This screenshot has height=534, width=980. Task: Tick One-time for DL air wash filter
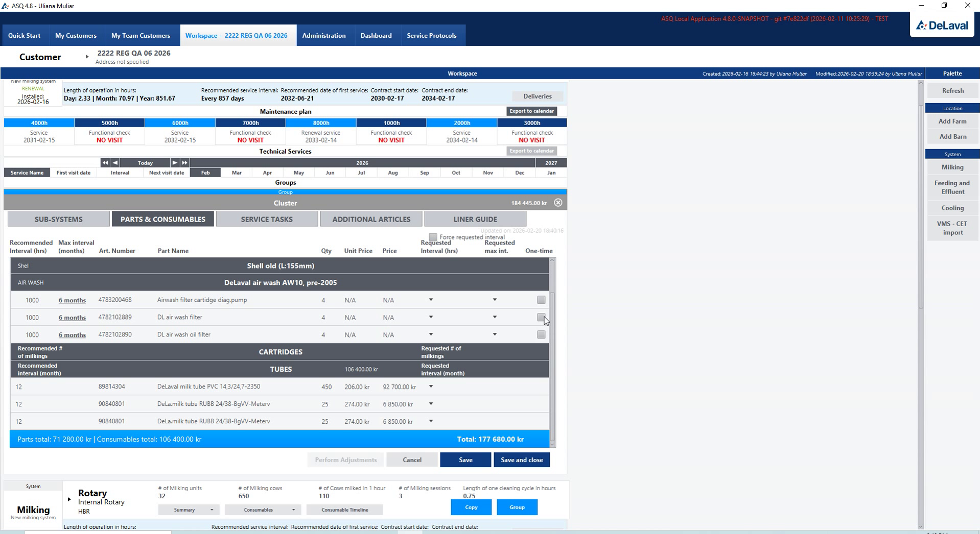(x=541, y=318)
